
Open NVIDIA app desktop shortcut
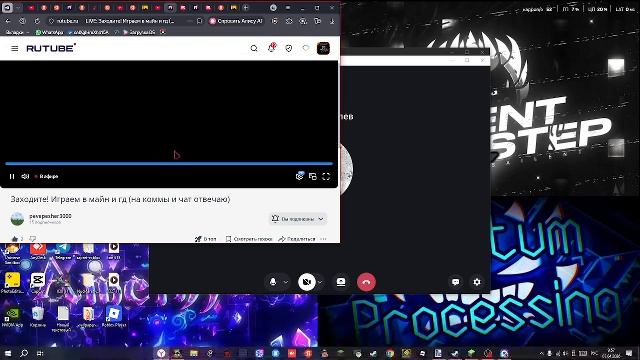[x=12, y=317]
